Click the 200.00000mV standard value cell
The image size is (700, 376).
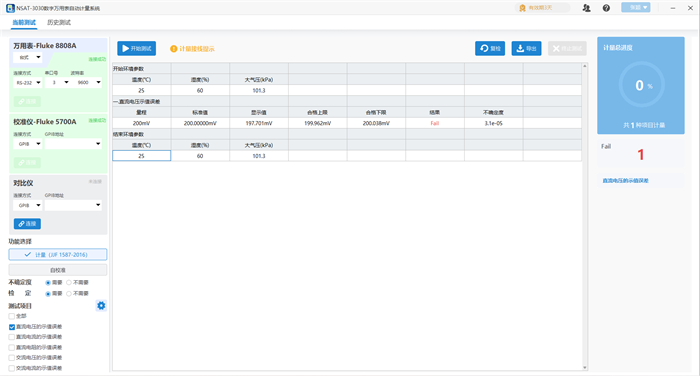(x=200, y=123)
